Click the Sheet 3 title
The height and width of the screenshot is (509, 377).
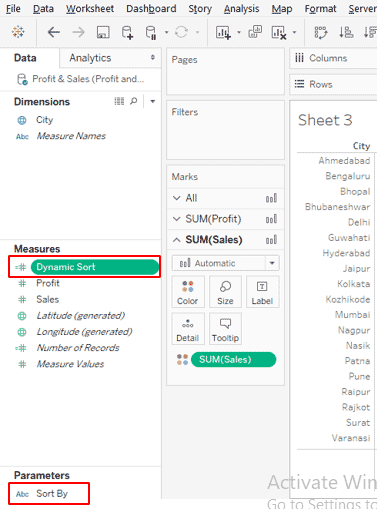325,120
